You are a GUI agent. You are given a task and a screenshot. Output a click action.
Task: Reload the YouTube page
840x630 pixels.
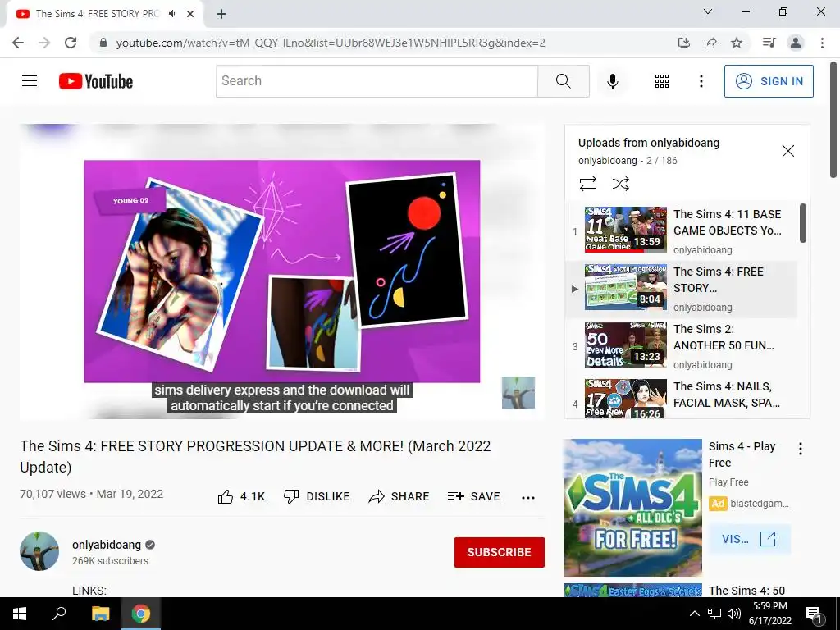pos(71,43)
